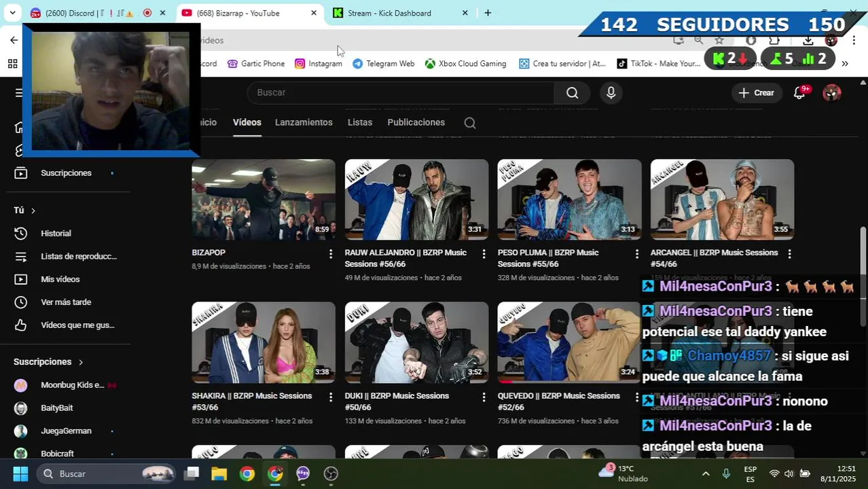Play the DUKI session thumbnail

416,343
